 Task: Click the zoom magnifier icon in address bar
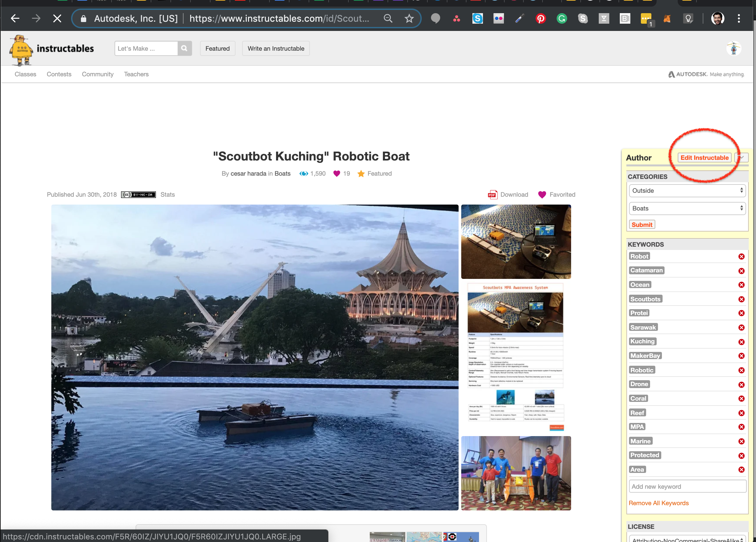click(x=388, y=18)
